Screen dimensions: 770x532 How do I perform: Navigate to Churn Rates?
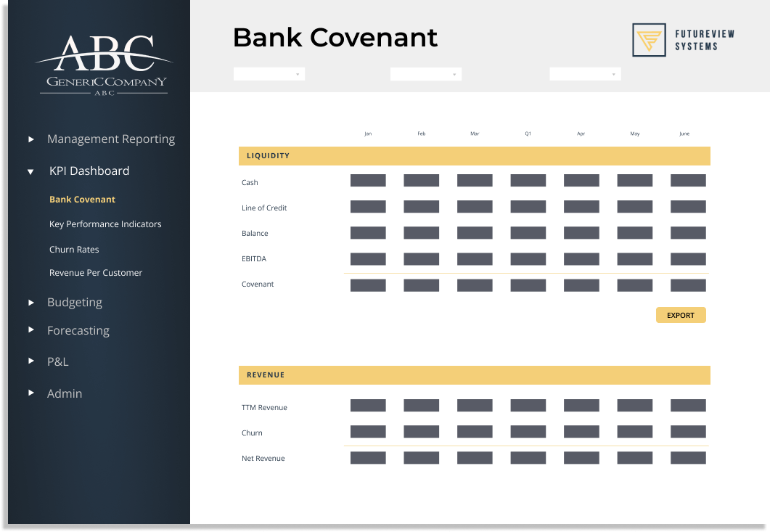(x=75, y=249)
